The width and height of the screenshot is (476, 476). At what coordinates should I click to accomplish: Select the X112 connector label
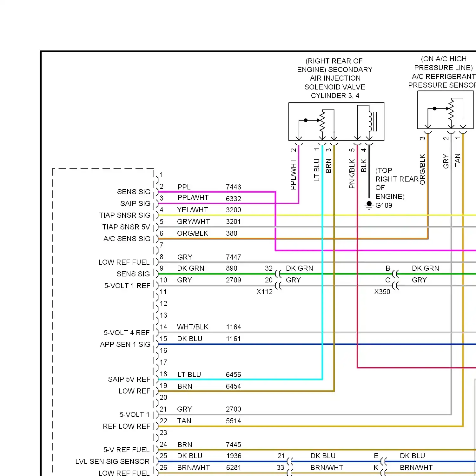(264, 292)
